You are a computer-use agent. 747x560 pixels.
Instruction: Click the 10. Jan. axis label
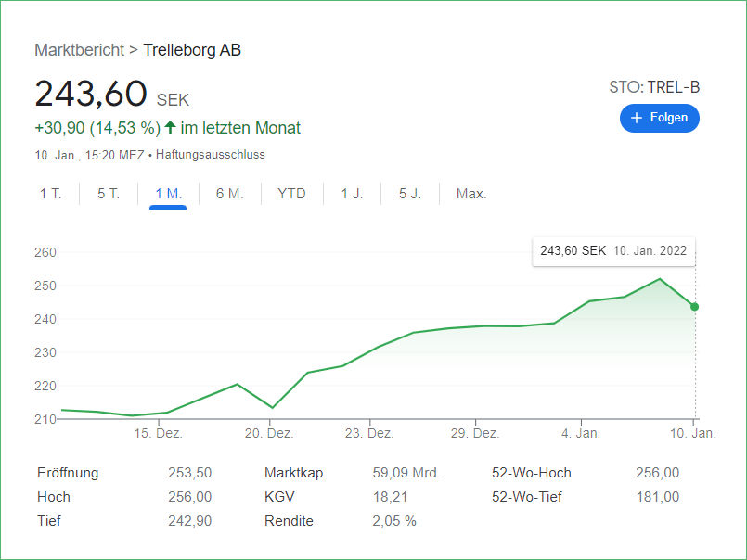pyautogui.click(x=692, y=433)
